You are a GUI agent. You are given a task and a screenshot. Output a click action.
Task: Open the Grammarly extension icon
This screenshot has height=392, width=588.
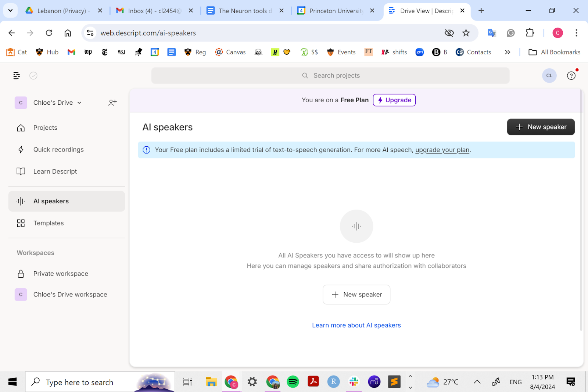click(x=510, y=33)
